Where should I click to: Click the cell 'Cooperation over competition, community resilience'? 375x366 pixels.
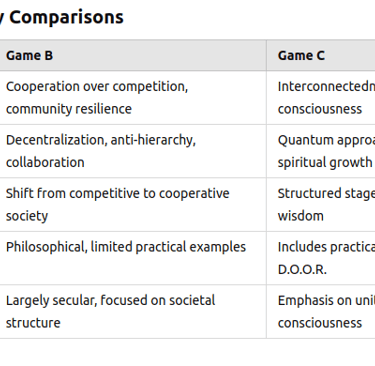click(133, 98)
